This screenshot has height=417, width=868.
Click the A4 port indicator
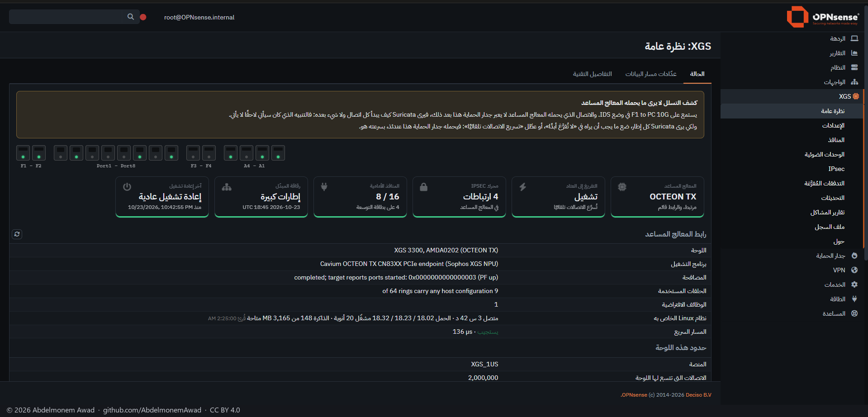tap(231, 153)
